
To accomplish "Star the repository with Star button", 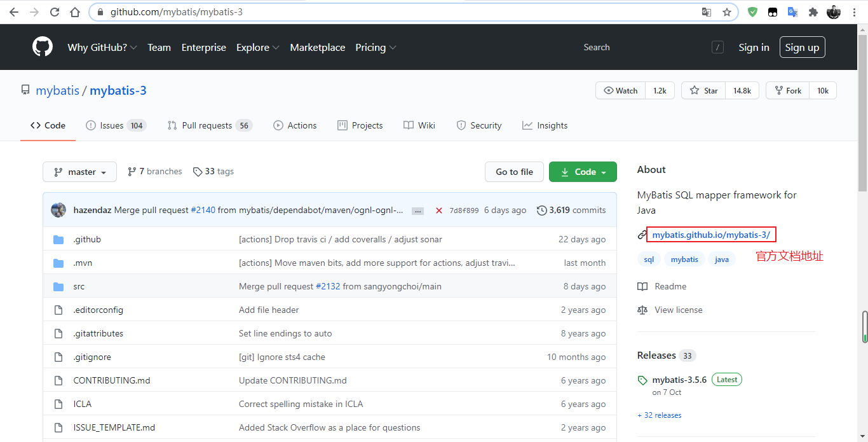I will (x=703, y=91).
